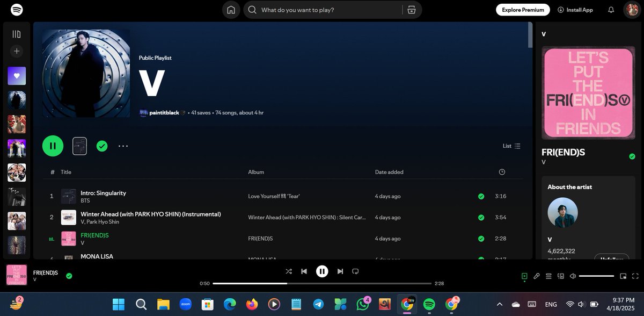This screenshot has height=316, width=644.
Task: Open File Explorer from taskbar
Action: coord(163,304)
